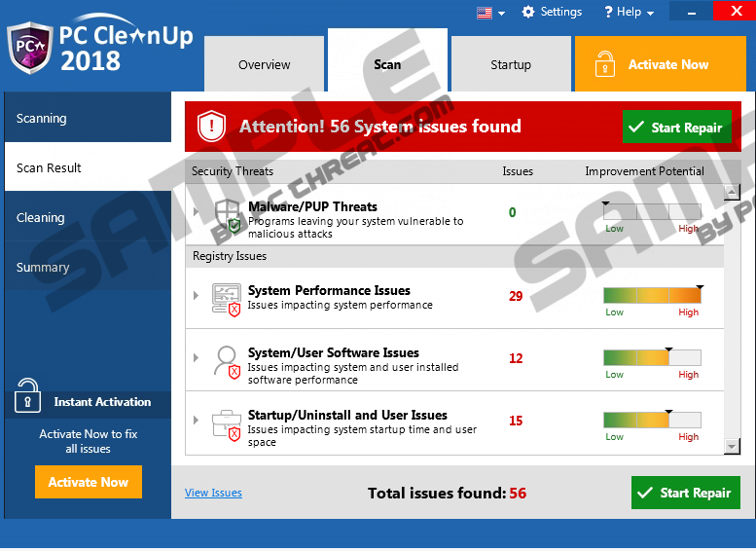Viewport: 756px width, 551px height.
Task: Close the PC CleanUp window
Action: click(735, 11)
